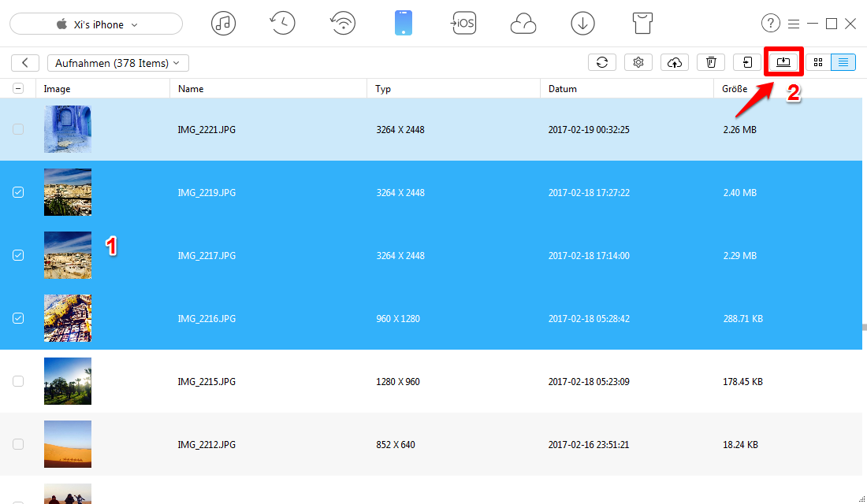Open the music/audio manager icon
The height and width of the screenshot is (504, 867).
223,24
